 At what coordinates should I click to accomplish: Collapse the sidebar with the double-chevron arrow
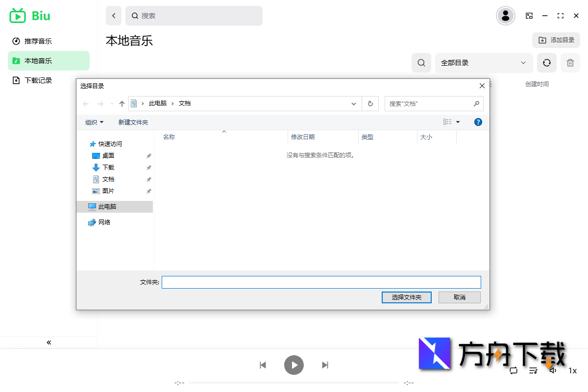49,342
